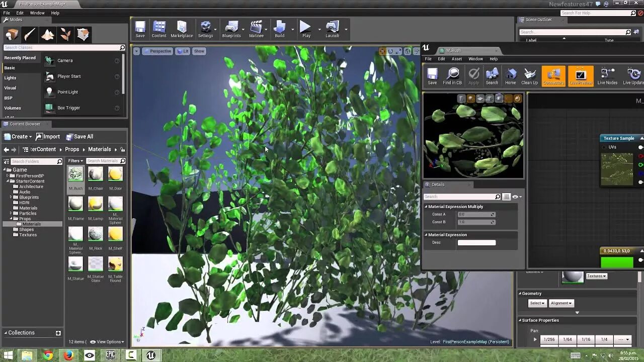Expand the FirstPersonBP folder
This screenshot has width=644, height=362.
(8, 176)
